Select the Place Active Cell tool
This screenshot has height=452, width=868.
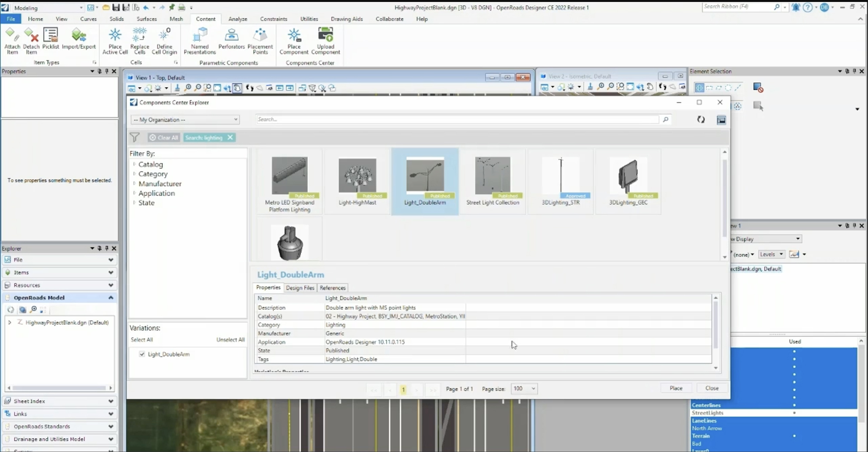[x=115, y=41]
